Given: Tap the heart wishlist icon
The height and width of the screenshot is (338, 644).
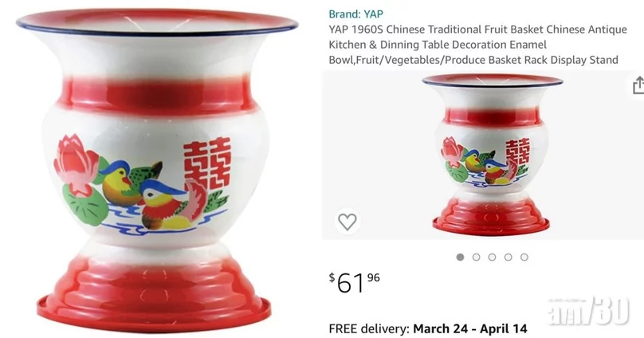Looking at the screenshot, I should (x=347, y=222).
